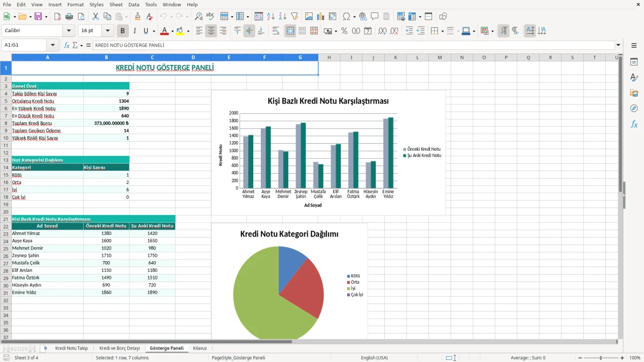Image resolution: width=644 pixels, height=362 pixels.
Task: Toggle Center Vertically alignment
Action: click(249, 31)
